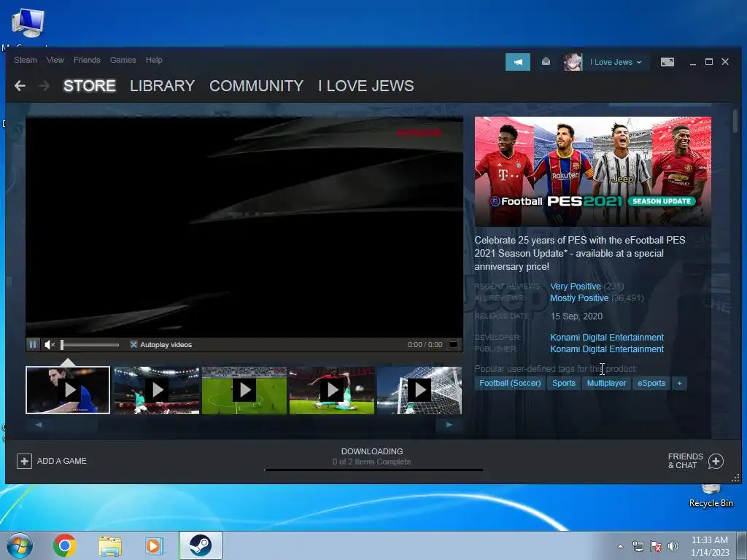Show hidden tray icons arrow

620,546
